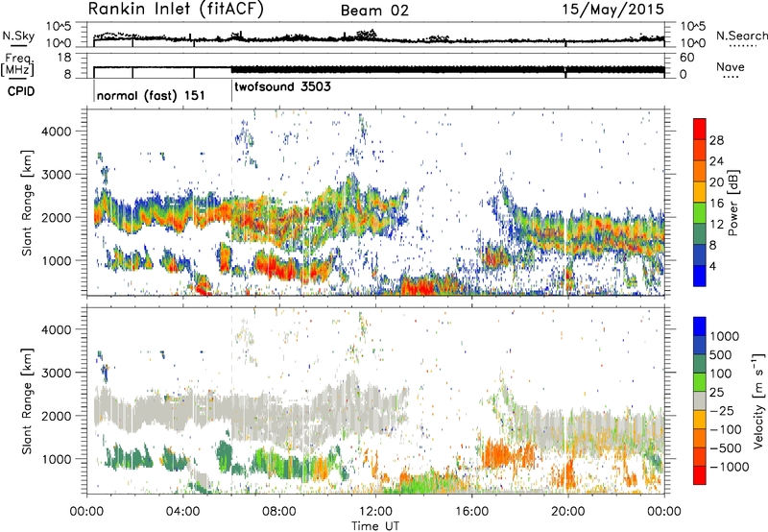Viewport: 768px width, 532px height.
Task: Click the '-1000' velocity colorbar tick label
Action: (x=730, y=467)
